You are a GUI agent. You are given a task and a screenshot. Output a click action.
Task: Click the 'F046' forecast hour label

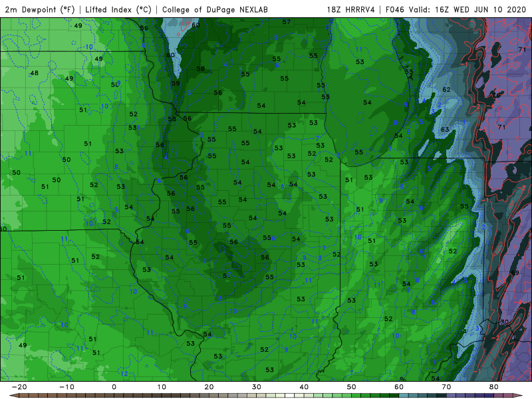pos(395,9)
